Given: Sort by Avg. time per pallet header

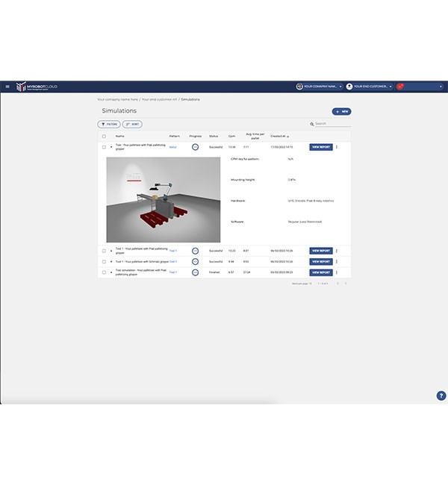Looking at the screenshot, I should point(255,136).
